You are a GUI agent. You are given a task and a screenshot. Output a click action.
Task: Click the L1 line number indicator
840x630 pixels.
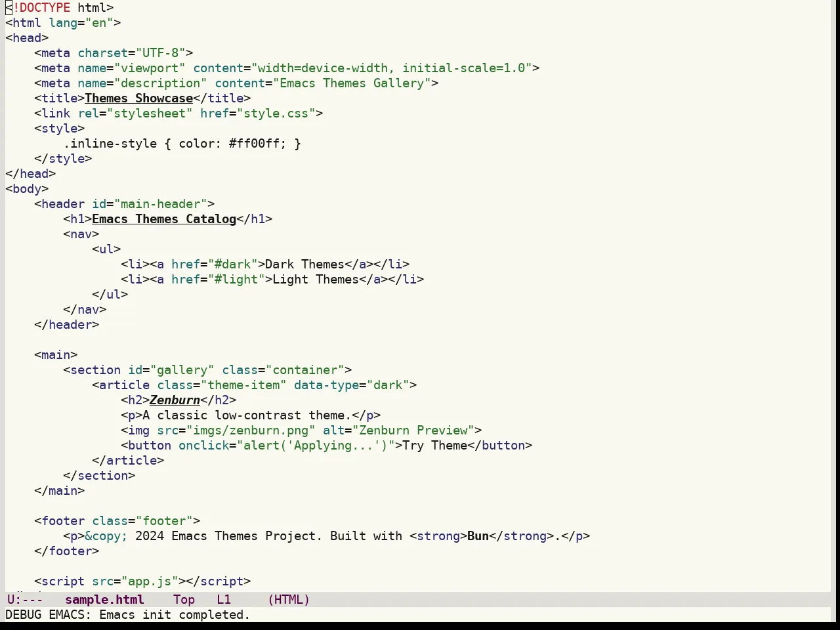pyautogui.click(x=224, y=600)
